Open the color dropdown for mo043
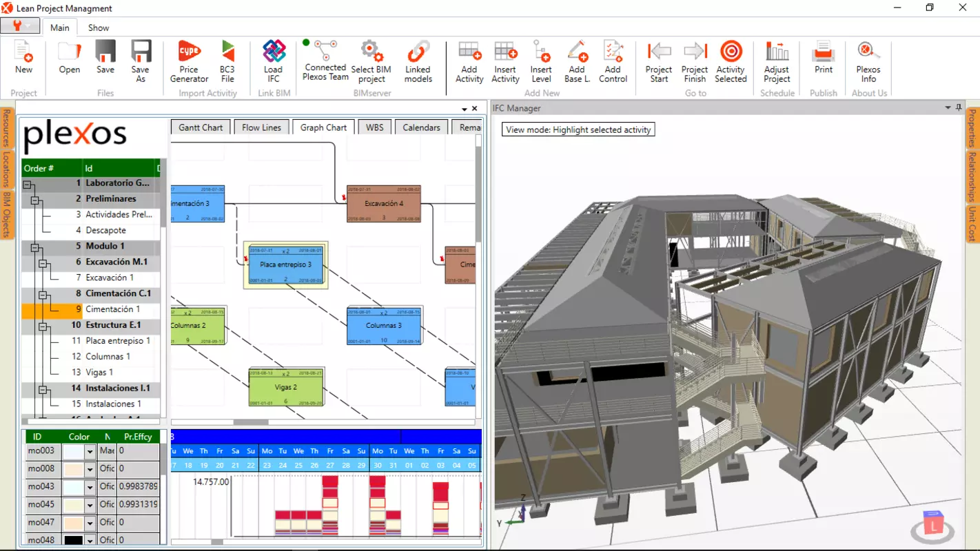Image resolution: width=980 pixels, height=551 pixels. pyautogui.click(x=90, y=487)
